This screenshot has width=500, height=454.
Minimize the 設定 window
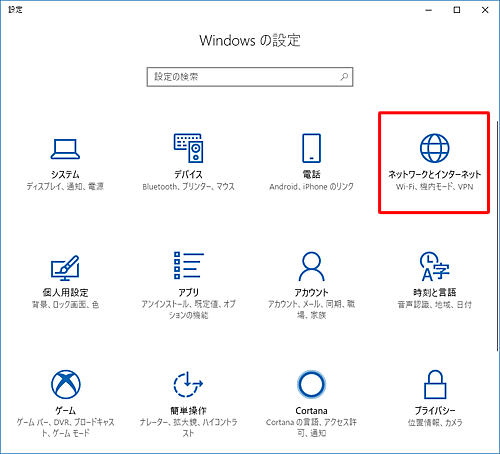(429, 10)
